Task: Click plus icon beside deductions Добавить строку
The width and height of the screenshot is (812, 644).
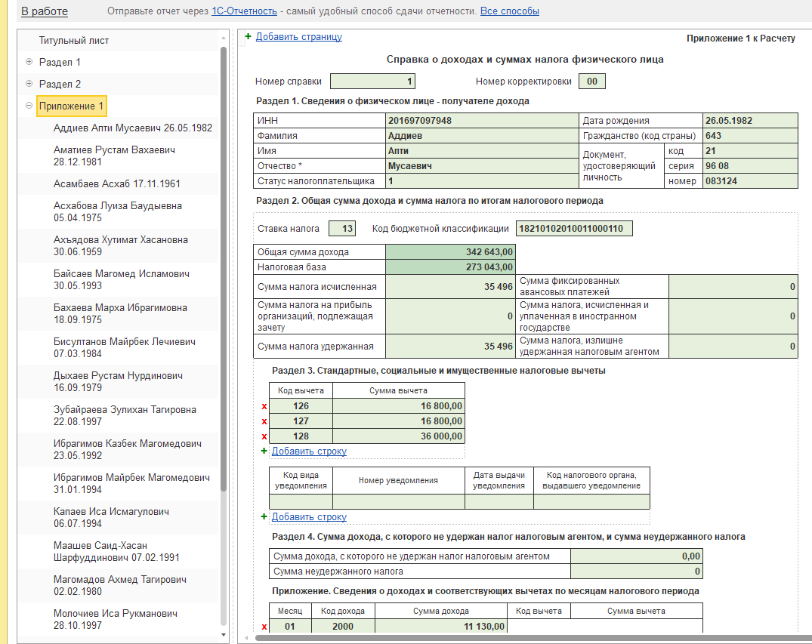Action: [x=264, y=451]
